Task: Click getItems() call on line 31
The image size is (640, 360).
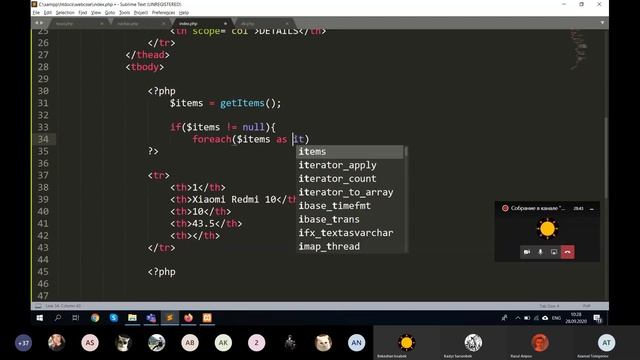Action: (x=250, y=103)
